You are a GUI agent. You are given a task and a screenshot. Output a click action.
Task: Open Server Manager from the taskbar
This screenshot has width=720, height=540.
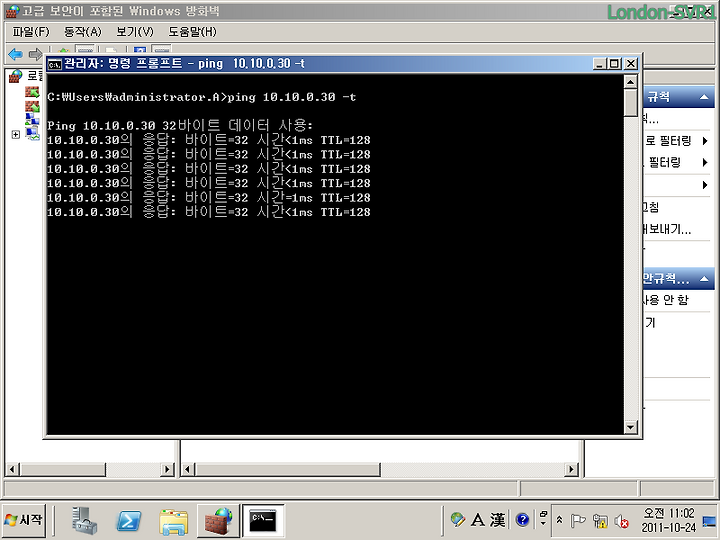coord(84,521)
